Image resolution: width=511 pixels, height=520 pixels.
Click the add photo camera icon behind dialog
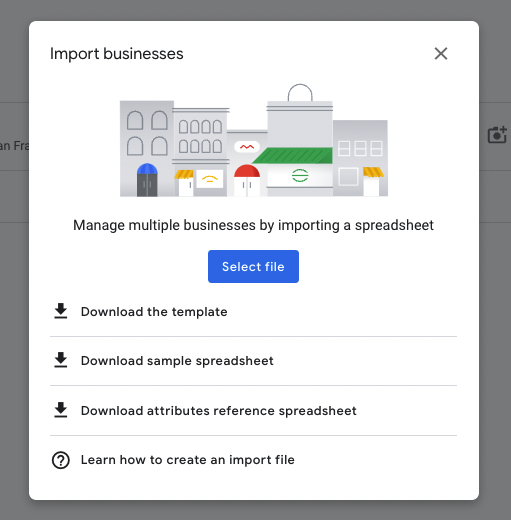[497, 135]
